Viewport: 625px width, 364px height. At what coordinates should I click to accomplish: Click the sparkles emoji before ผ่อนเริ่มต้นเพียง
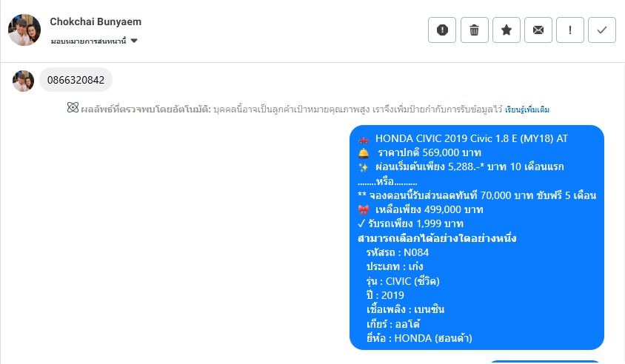(x=364, y=167)
